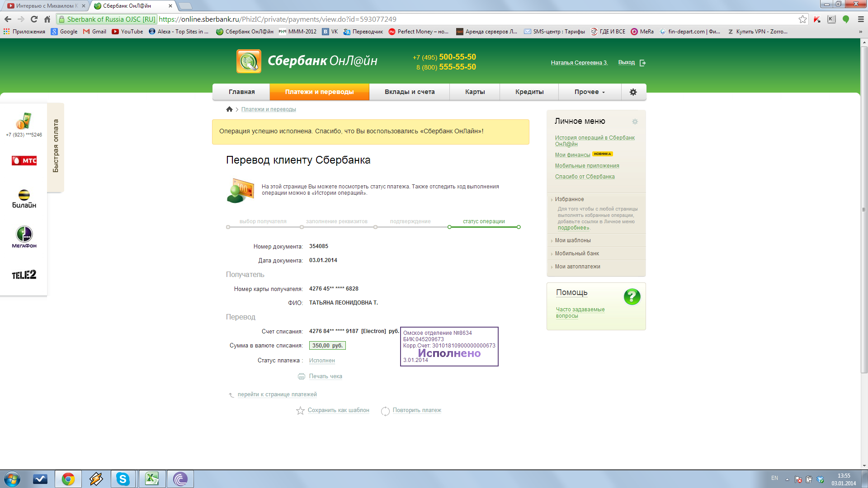Open Мобильные приложения link
868x488 pixels.
(x=587, y=166)
